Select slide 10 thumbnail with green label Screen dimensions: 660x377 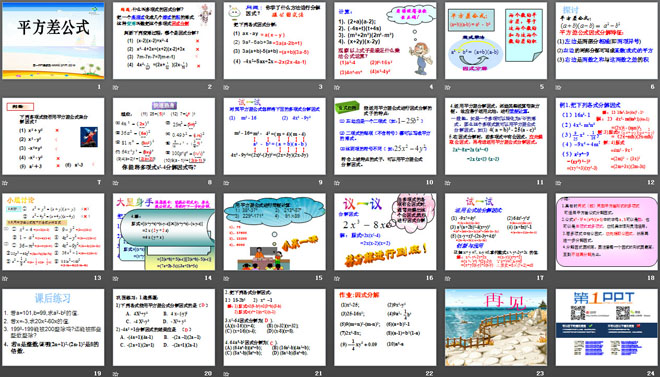[x=385, y=136]
